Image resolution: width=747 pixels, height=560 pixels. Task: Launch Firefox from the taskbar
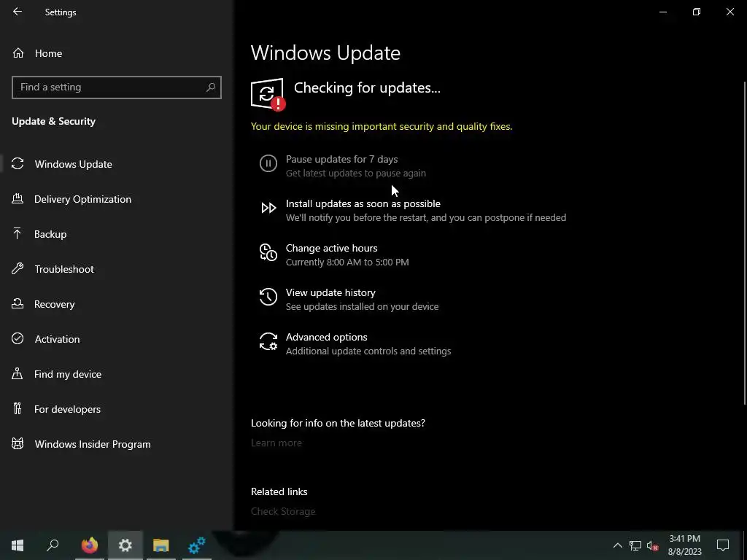pos(89,545)
